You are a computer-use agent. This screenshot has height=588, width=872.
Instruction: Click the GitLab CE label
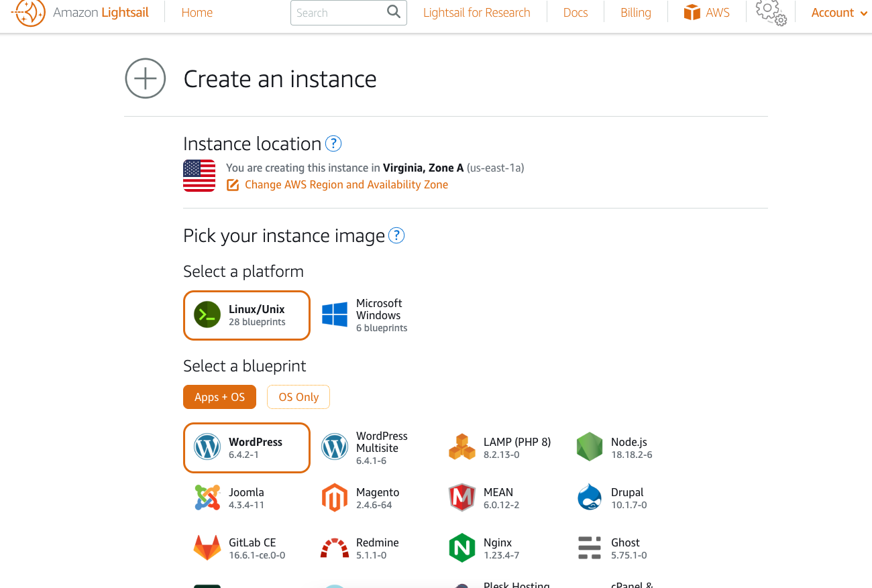pos(252,542)
